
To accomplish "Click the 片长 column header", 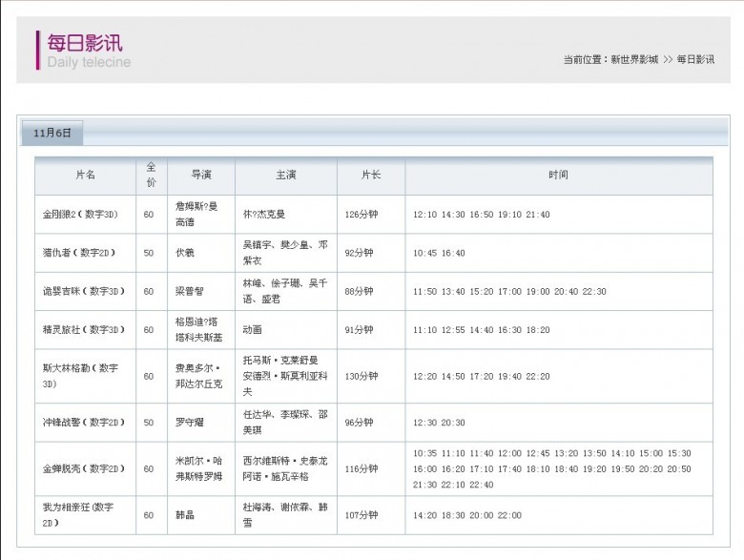I will (x=370, y=176).
